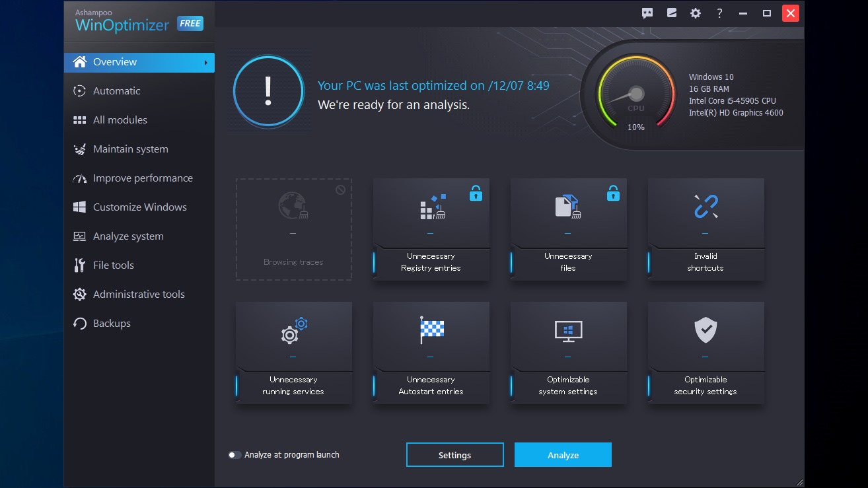Click the Settings button
Screen dimensions: 868x488
pos(454,455)
